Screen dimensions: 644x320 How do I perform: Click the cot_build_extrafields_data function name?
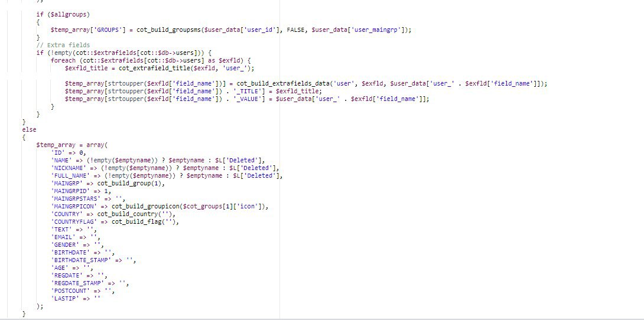283,83
